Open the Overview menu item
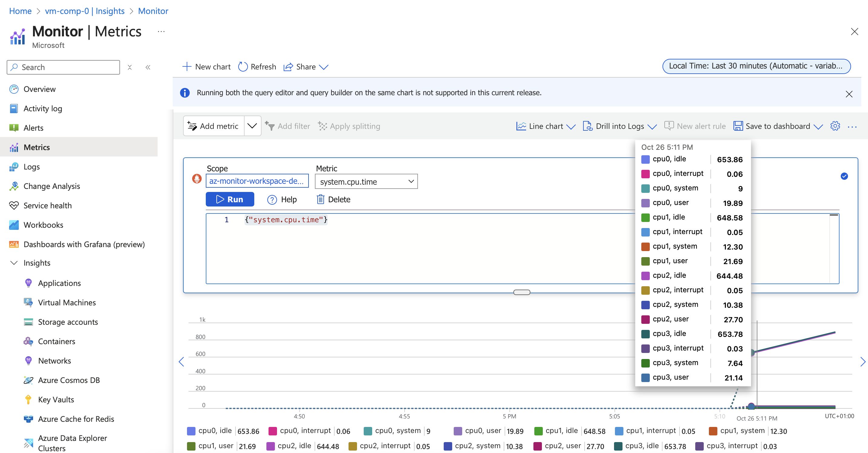 pyautogui.click(x=39, y=89)
